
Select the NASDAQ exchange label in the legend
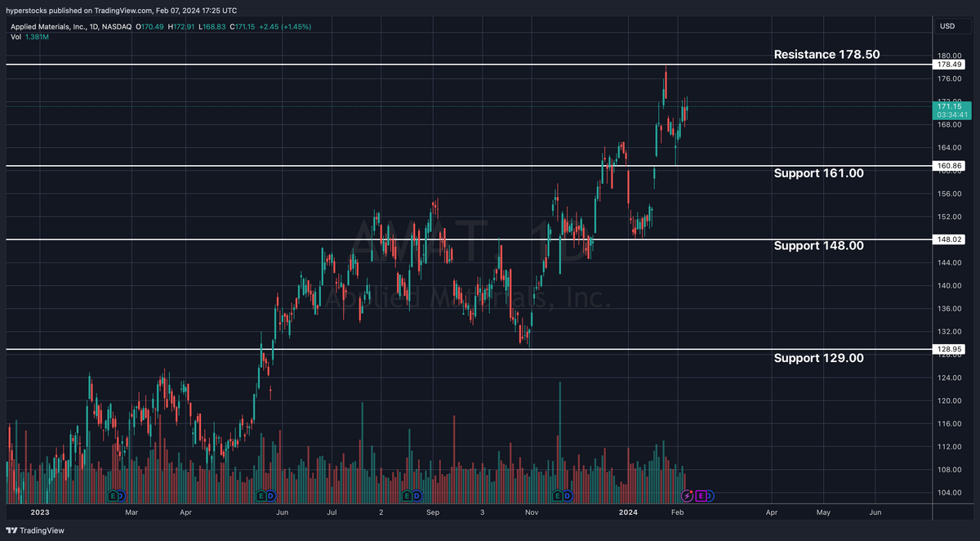click(117, 26)
